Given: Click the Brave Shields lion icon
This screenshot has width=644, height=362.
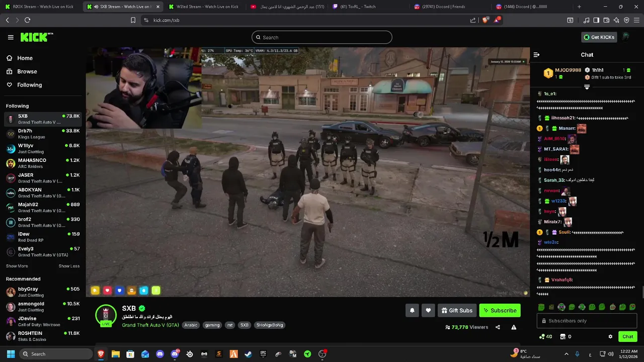Looking at the screenshot, I should point(486,20).
